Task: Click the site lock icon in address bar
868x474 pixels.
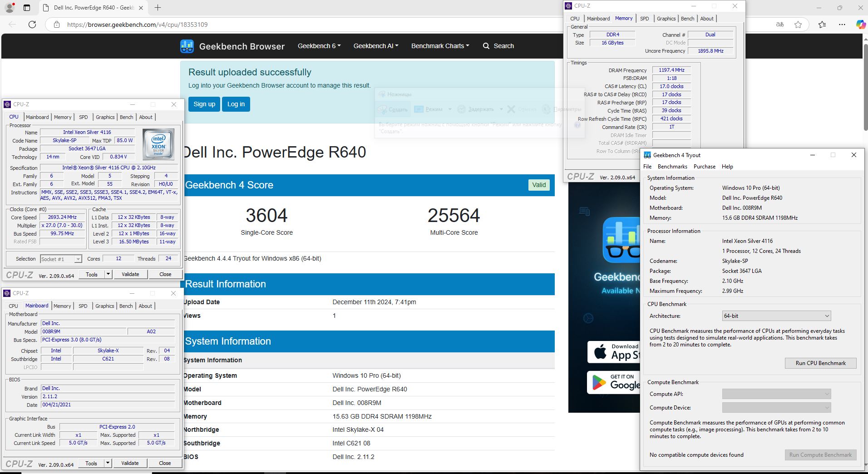Action: (x=57, y=25)
